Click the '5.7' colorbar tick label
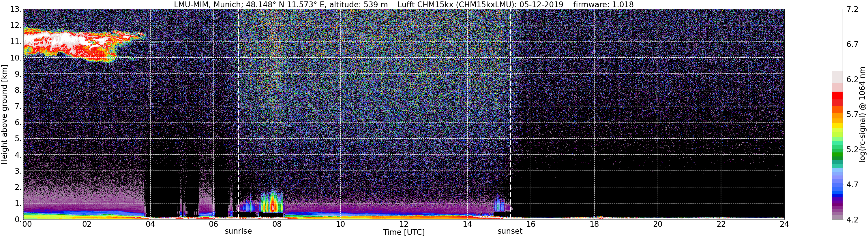This screenshot has height=238, width=868. [x=852, y=114]
